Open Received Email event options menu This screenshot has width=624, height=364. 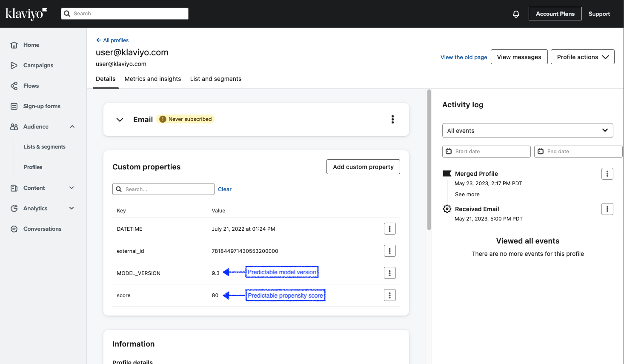[607, 209]
